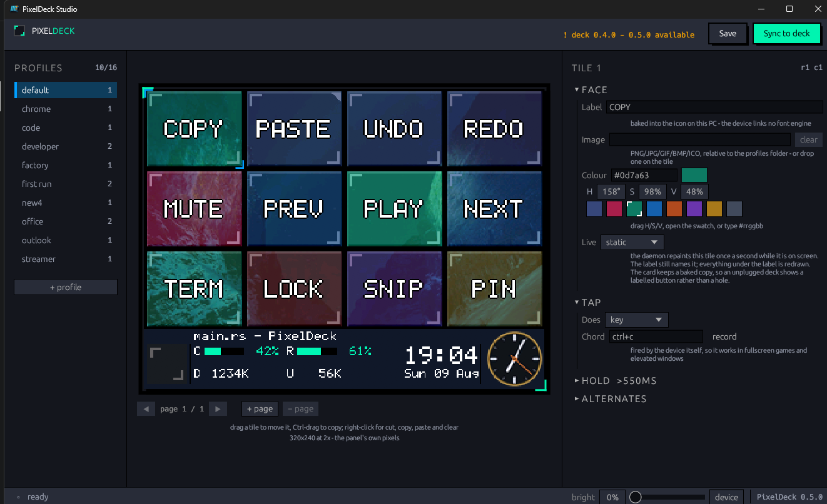Click the H 158° hue value
This screenshot has height=504, width=827.
[611, 191]
